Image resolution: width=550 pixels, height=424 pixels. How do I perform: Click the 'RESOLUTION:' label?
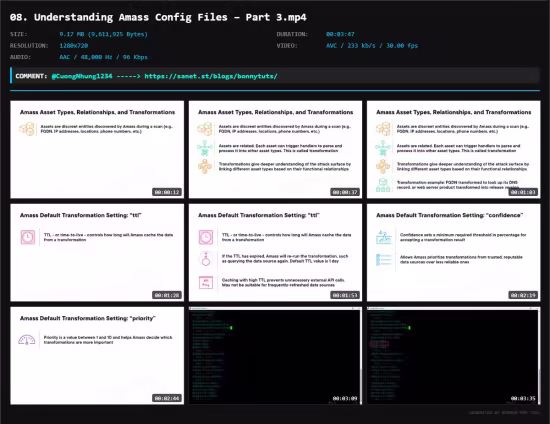(x=29, y=46)
